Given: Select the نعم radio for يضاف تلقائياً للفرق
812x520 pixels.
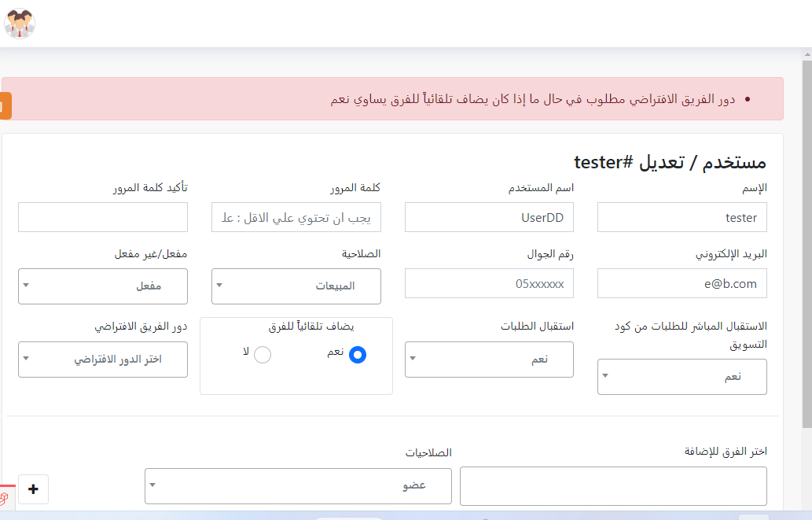Looking at the screenshot, I should click(358, 355).
